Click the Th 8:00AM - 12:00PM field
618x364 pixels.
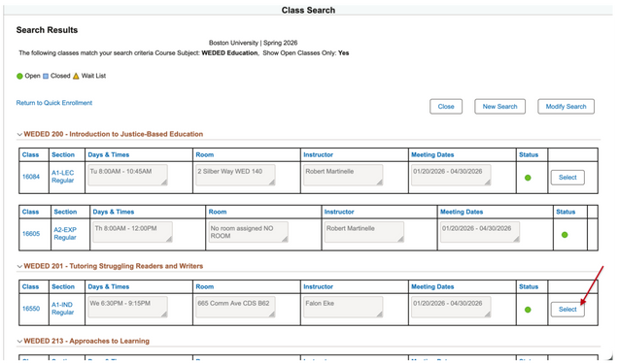[x=132, y=232]
